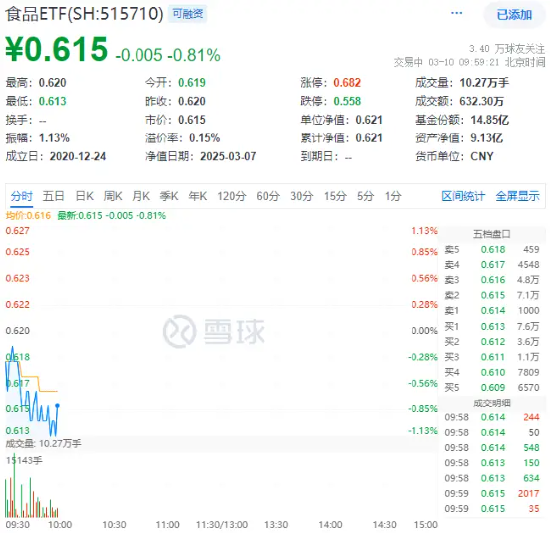Click the trade with volume 548
This screenshot has height=534, width=550.
click(492, 447)
